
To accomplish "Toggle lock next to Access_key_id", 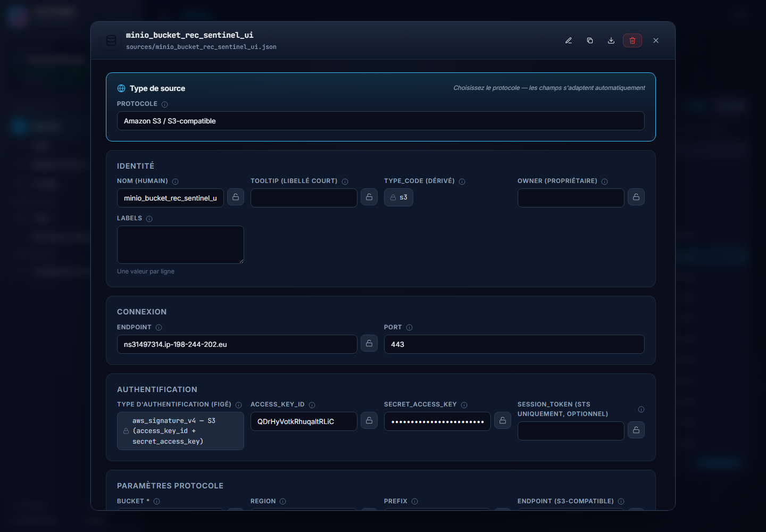I will (x=369, y=420).
